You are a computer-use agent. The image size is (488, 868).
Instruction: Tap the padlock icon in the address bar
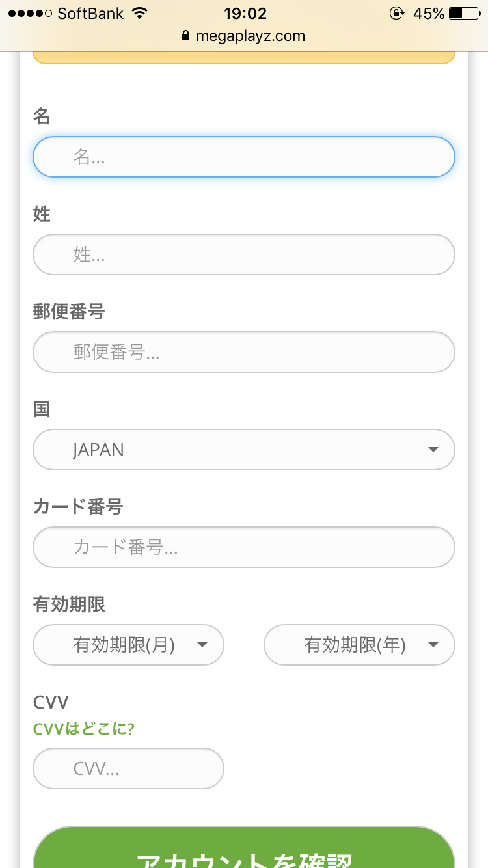coord(187,36)
